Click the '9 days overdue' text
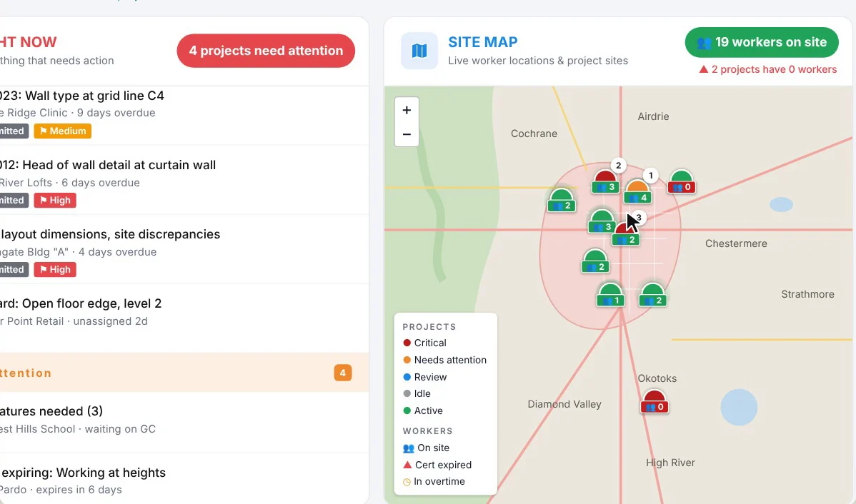The image size is (856, 504). click(116, 113)
